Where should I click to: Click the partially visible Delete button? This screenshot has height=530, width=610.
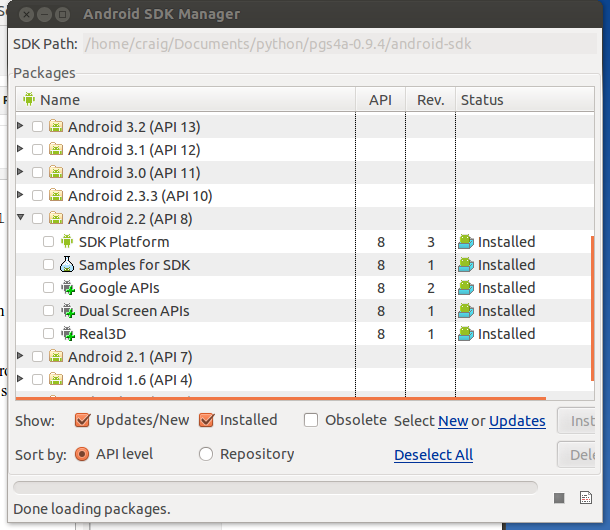tap(577, 455)
